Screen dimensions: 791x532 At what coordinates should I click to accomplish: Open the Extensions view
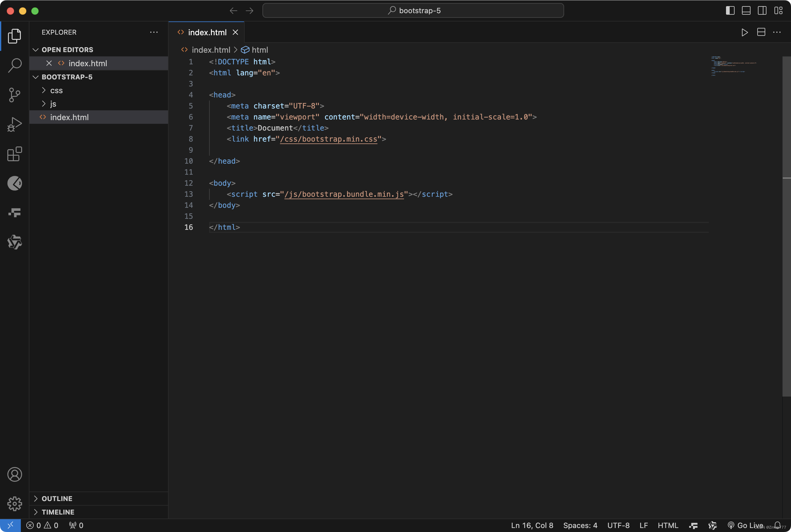click(14, 154)
